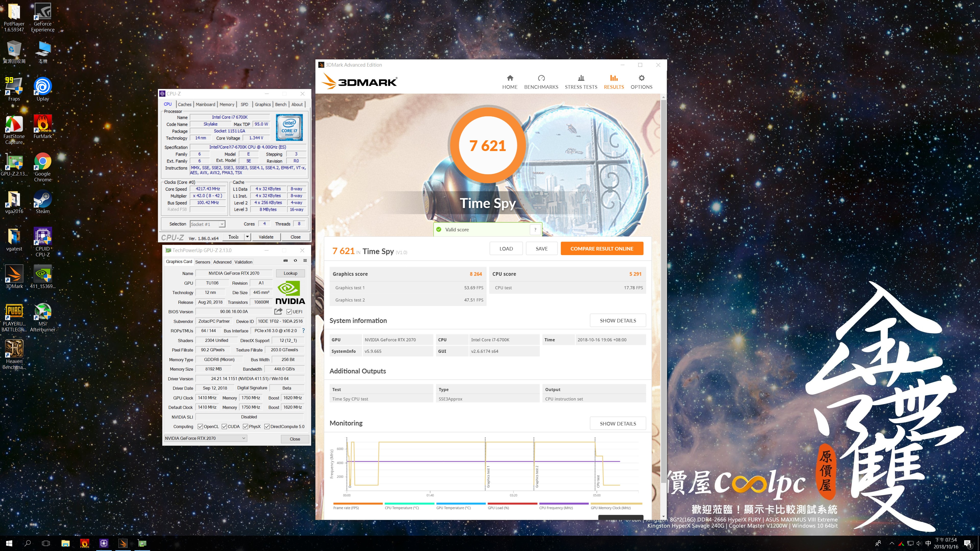The image size is (980, 551).
Task: Open FastStone Capture desktop shortcut
Action: pyautogui.click(x=14, y=129)
